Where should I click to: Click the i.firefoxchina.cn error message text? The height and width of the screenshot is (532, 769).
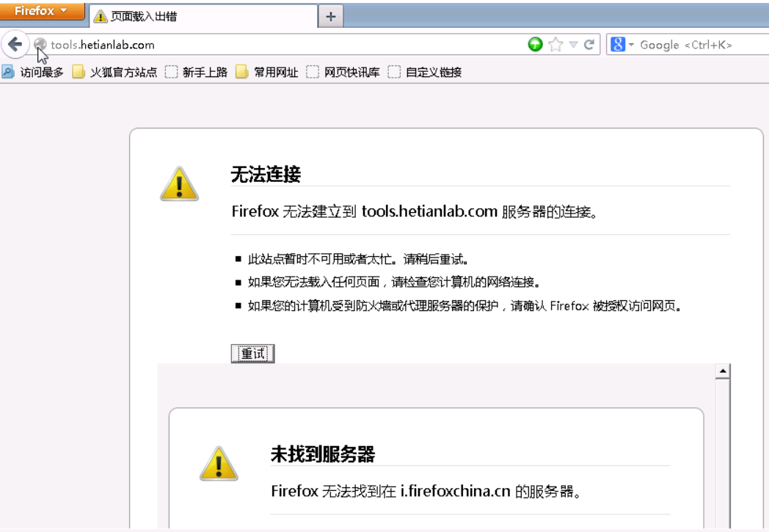[x=426, y=491]
